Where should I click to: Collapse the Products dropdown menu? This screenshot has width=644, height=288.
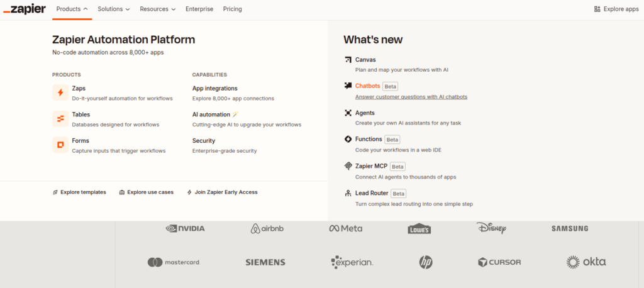(x=72, y=9)
